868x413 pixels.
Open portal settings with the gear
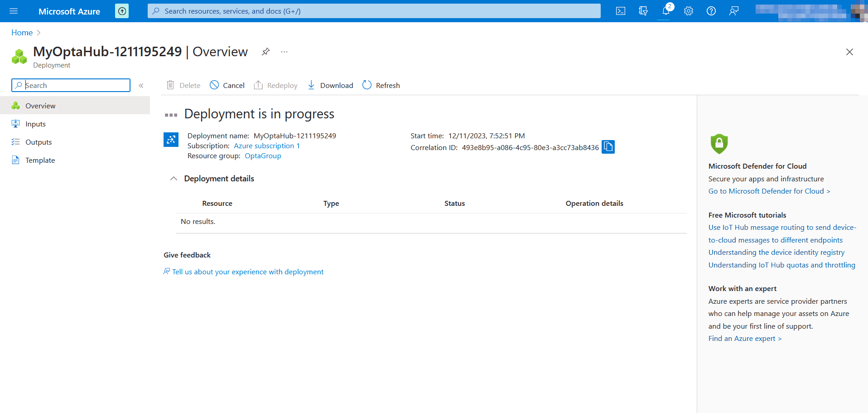(688, 11)
